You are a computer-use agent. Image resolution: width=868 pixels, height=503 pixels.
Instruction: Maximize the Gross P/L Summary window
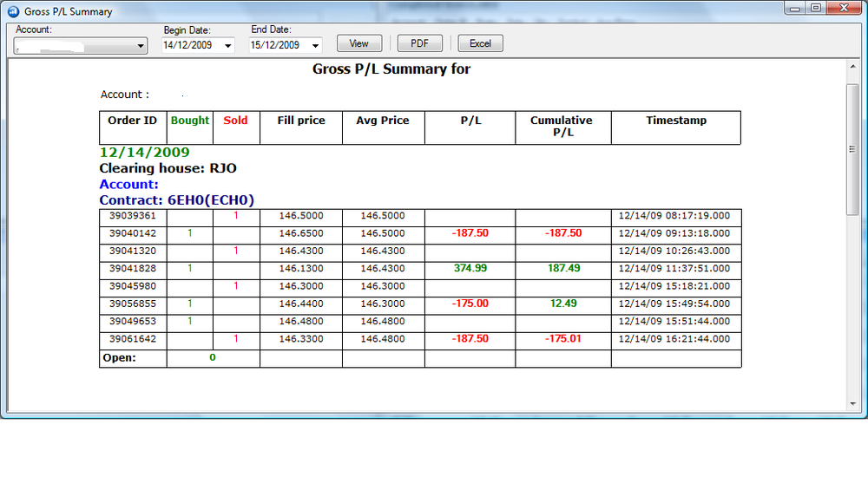click(815, 9)
